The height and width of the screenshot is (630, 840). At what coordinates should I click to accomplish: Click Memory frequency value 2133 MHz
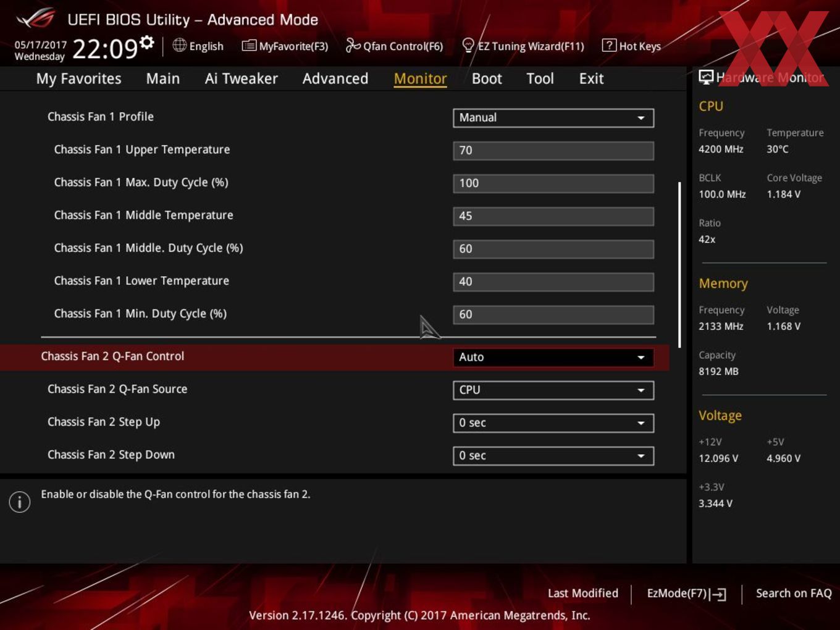721,326
